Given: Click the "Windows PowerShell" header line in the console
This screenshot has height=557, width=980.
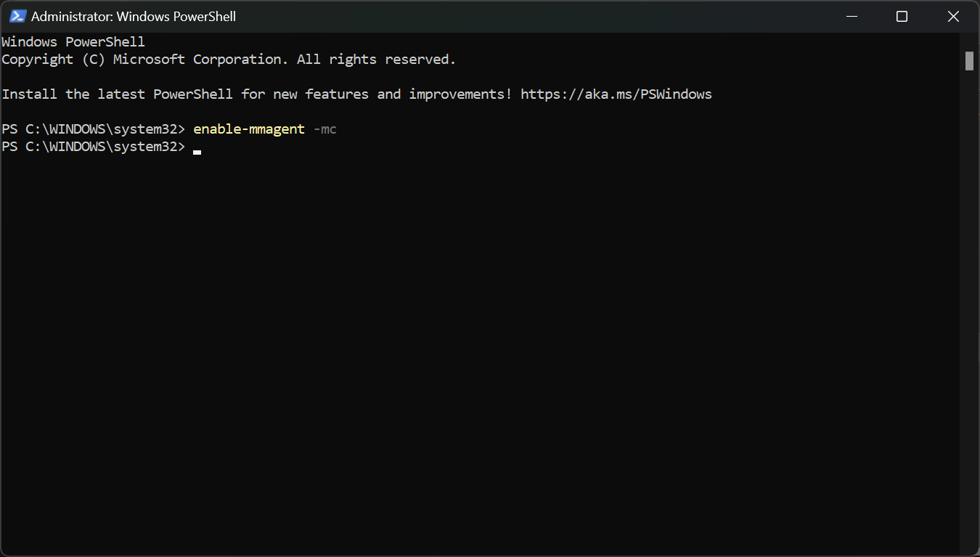Looking at the screenshot, I should [x=73, y=42].
